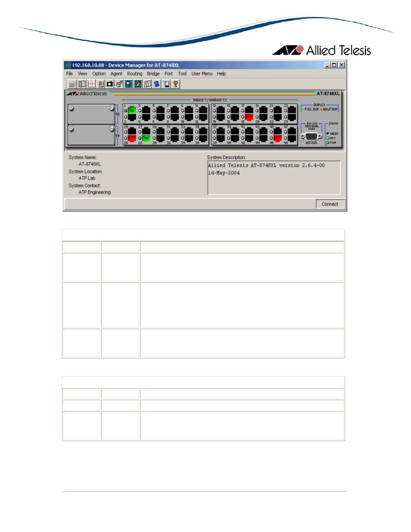Select red port 46 on the switch

click(278, 138)
